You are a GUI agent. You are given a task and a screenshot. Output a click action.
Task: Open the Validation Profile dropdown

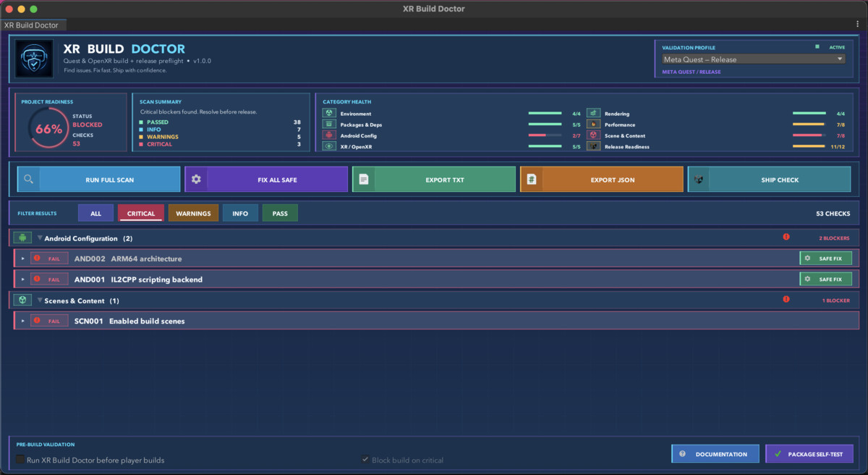[x=753, y=59]
